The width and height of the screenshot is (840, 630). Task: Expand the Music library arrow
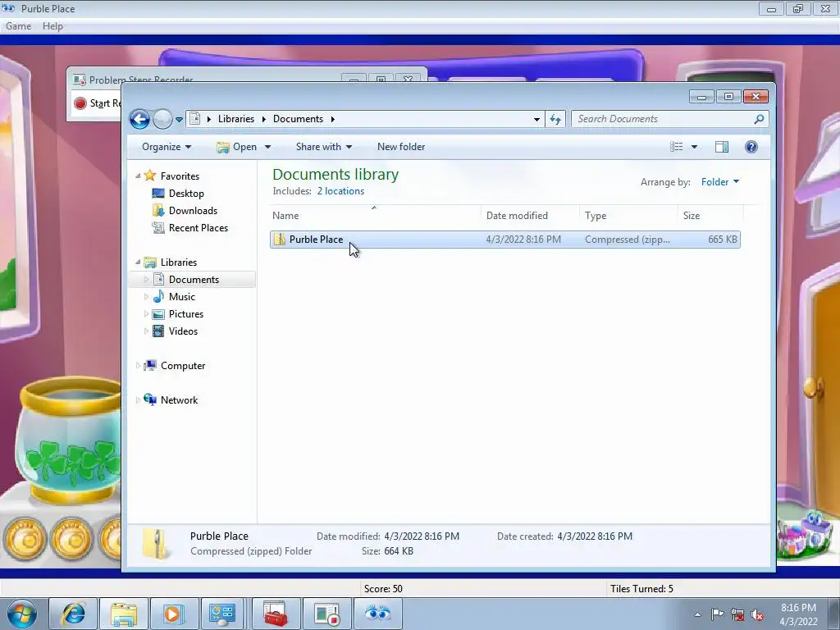pos(146,296)
